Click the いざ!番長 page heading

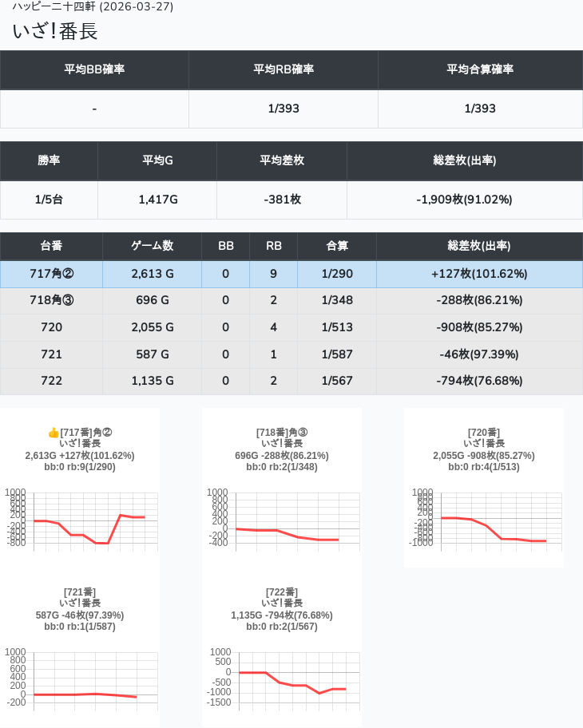point(55,31)
